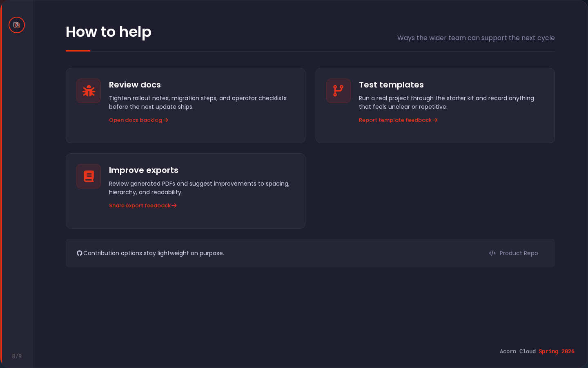Select the Review docs card heading

(135, 85)
